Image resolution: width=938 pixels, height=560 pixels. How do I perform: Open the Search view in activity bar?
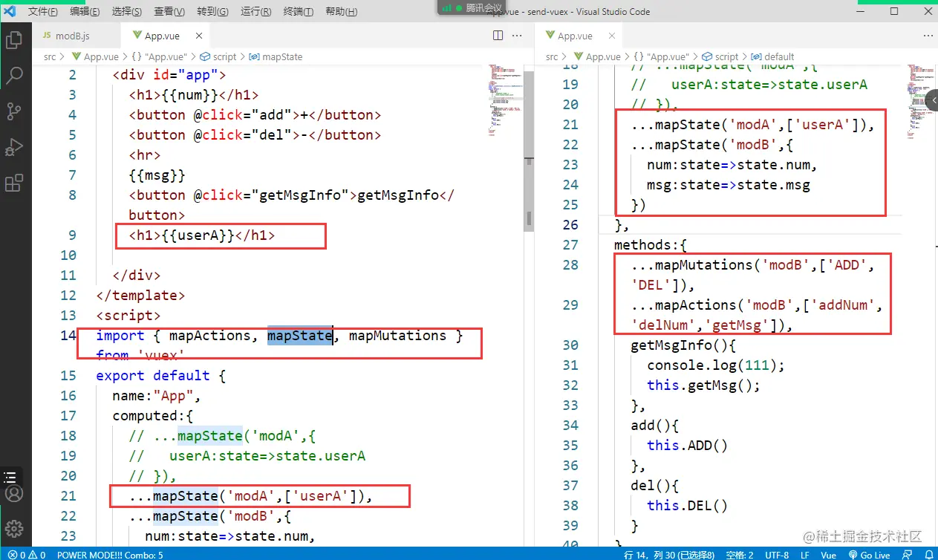point(14,76)
